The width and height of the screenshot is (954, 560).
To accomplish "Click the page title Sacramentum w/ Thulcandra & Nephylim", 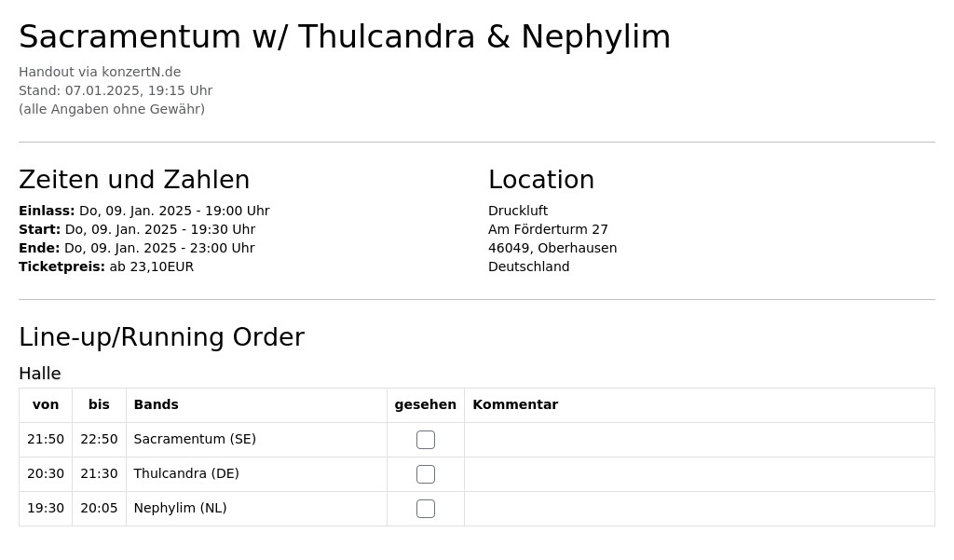I will click(x=345, y=36).
